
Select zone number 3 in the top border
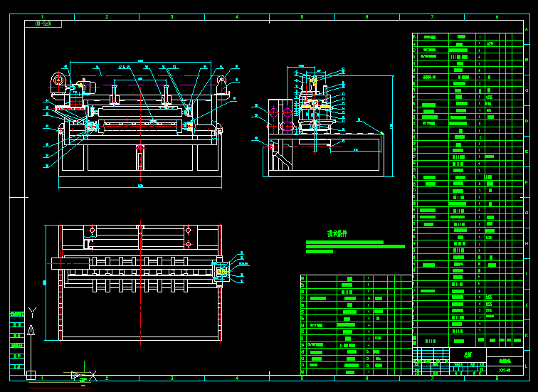pos(172,17)
